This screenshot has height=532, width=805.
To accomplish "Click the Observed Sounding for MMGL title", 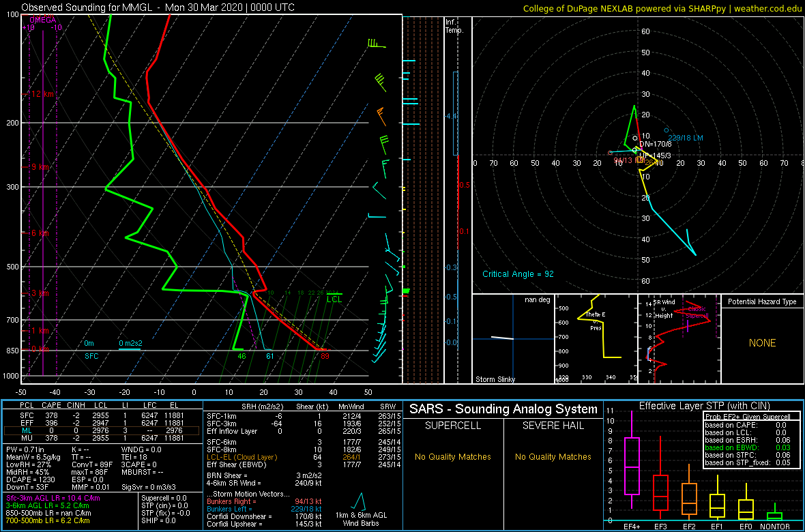I will 158,8.
